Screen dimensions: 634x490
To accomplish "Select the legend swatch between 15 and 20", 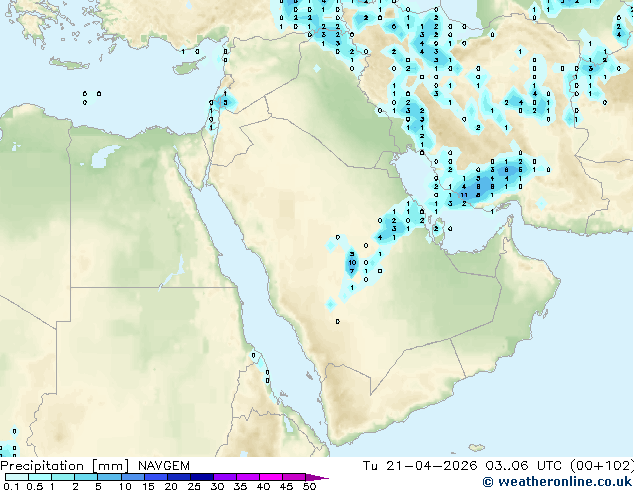I will tap(156, 477).
